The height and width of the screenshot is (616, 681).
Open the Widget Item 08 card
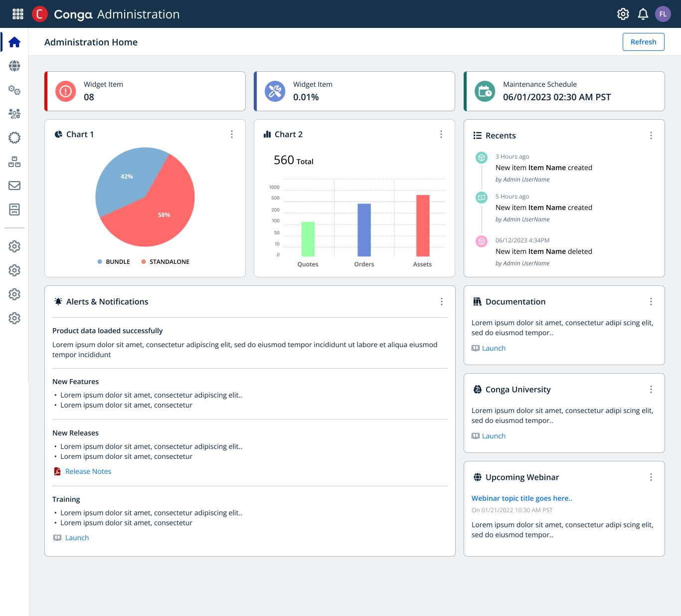pos(145,91)
